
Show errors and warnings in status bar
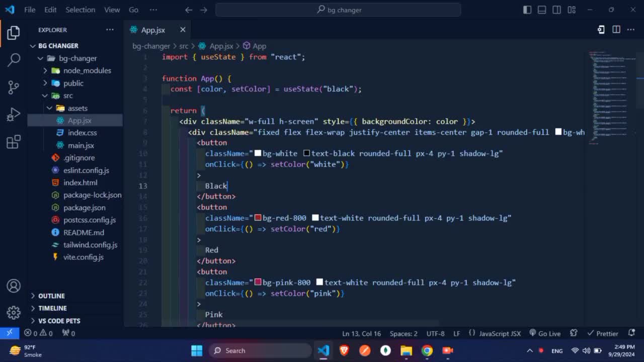[x=38, y=333]
